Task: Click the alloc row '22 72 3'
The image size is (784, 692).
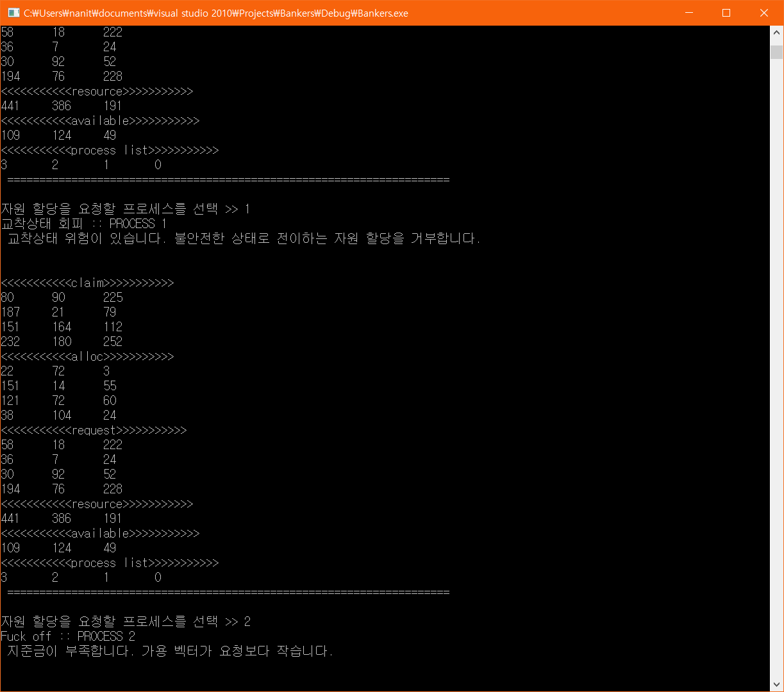Action: pyautogui.click(x=55, y=371)
